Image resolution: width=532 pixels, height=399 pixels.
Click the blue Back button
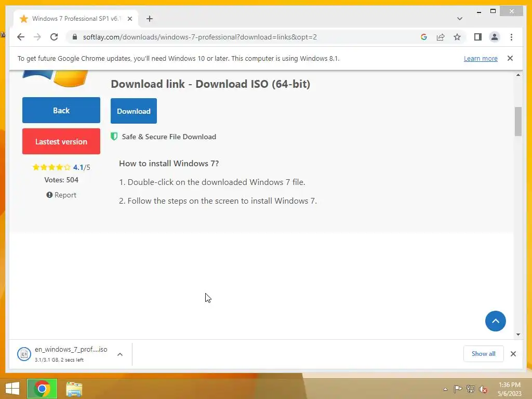tap(61, 110)
